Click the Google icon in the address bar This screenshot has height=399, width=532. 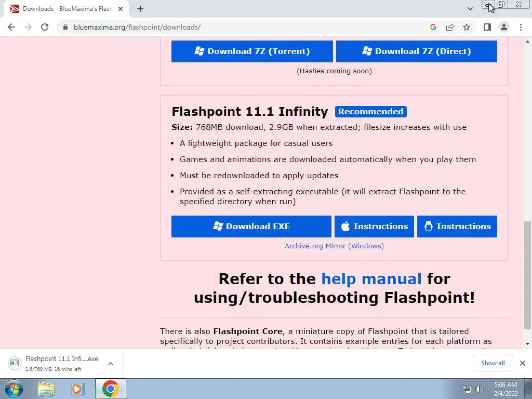tap(433, 27)
